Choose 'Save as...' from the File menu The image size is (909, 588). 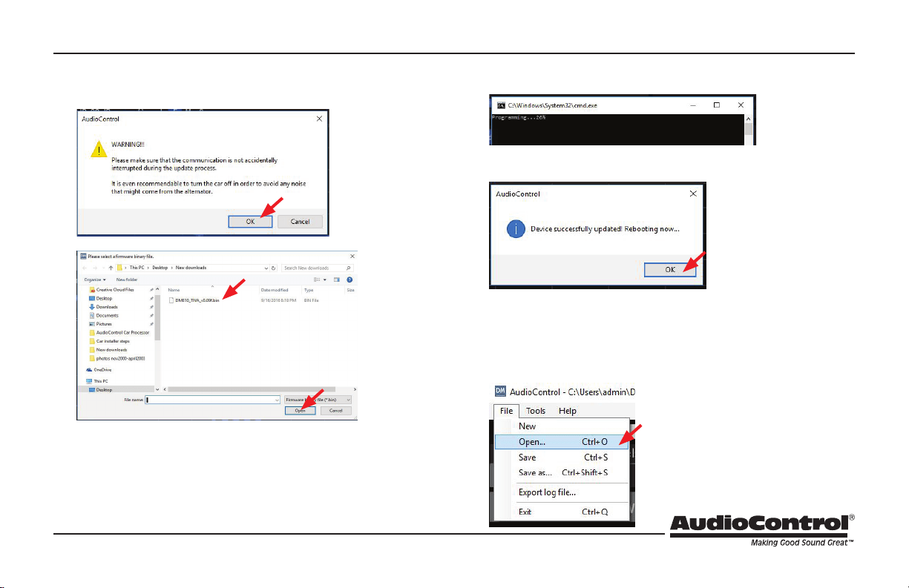tap(561, 473)
